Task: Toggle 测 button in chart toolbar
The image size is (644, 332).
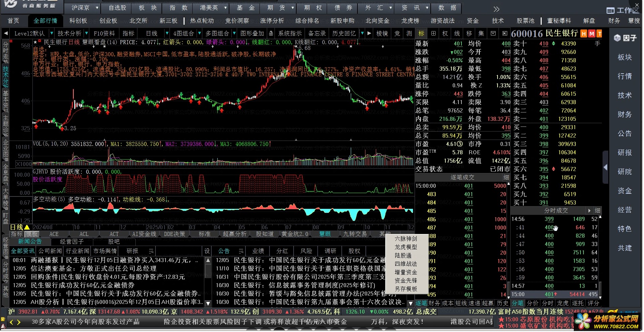Action: [x=409, y=33]
